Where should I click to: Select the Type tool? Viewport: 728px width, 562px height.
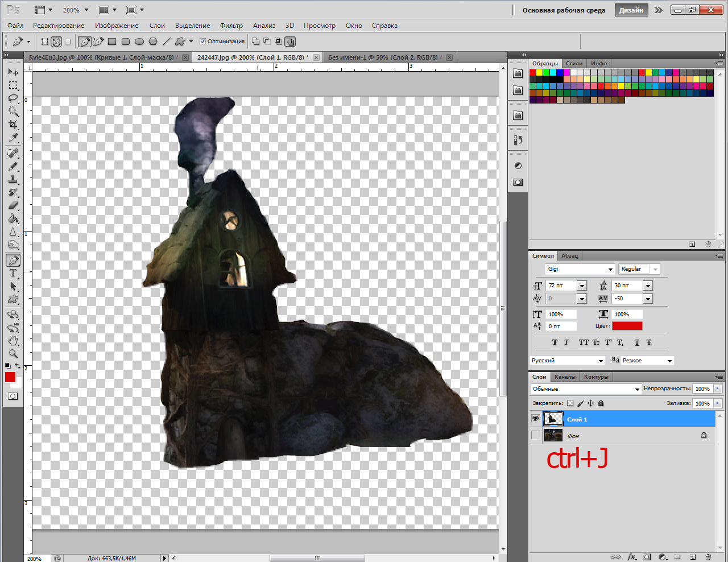[x=13, y=274]
